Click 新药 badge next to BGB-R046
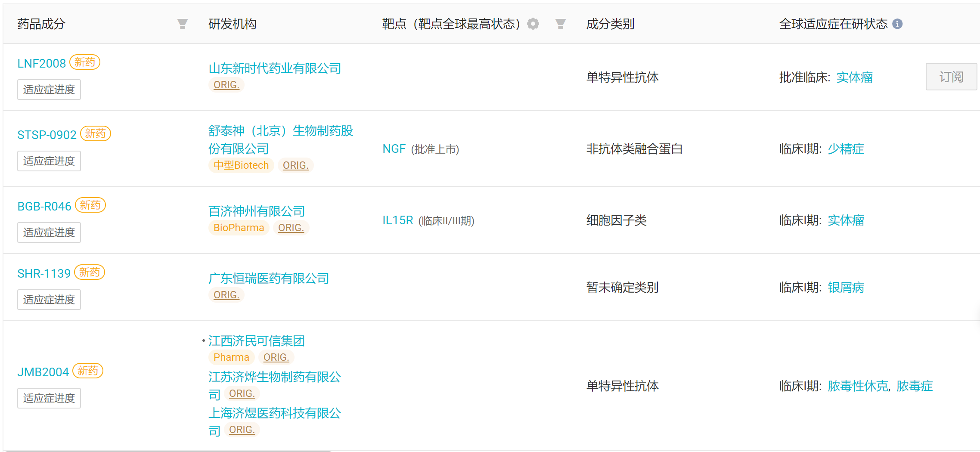The width and height of the screenshot is (980, 452). coord(90,205)
